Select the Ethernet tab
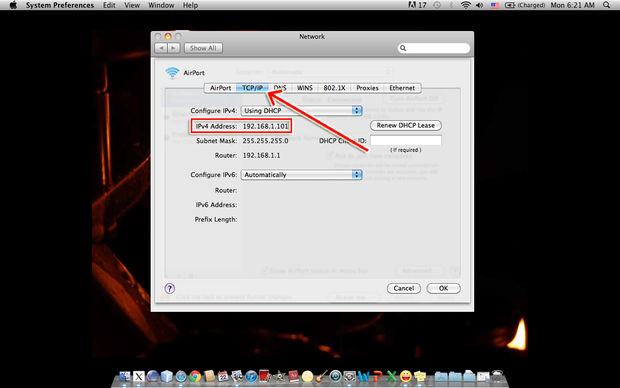The image size is (620, 388). point(402,88)
